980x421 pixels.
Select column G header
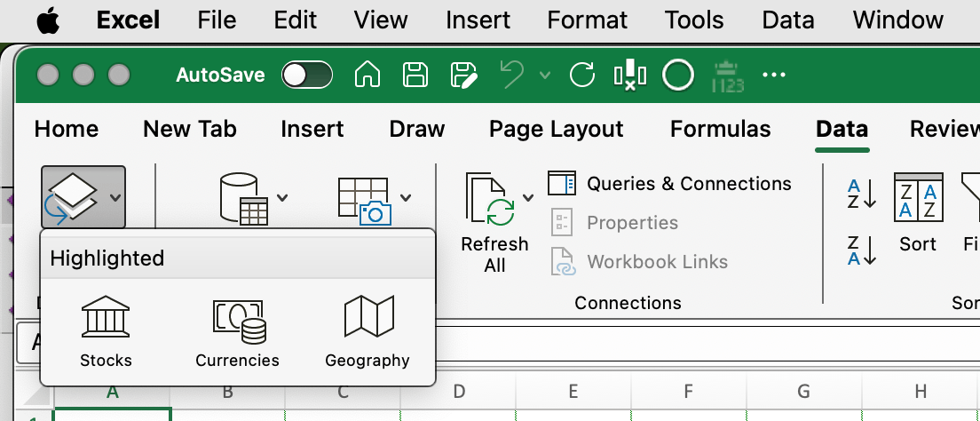pos(803,392)
